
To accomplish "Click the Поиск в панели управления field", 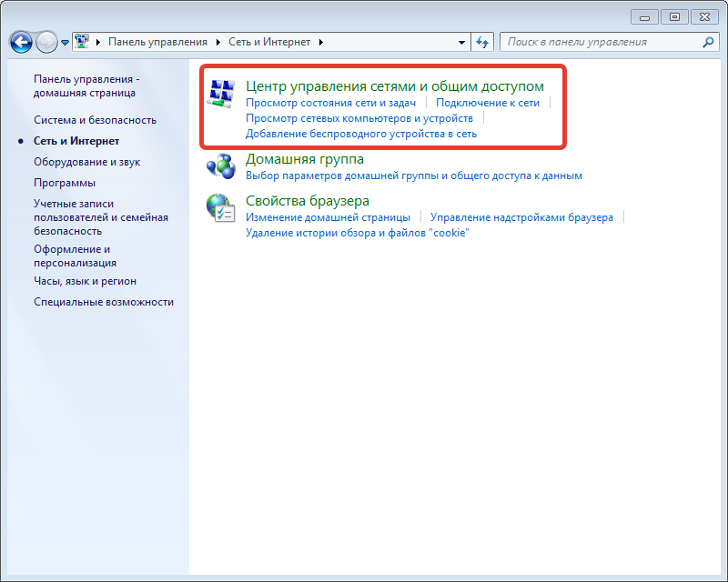I will click(601, 42).
